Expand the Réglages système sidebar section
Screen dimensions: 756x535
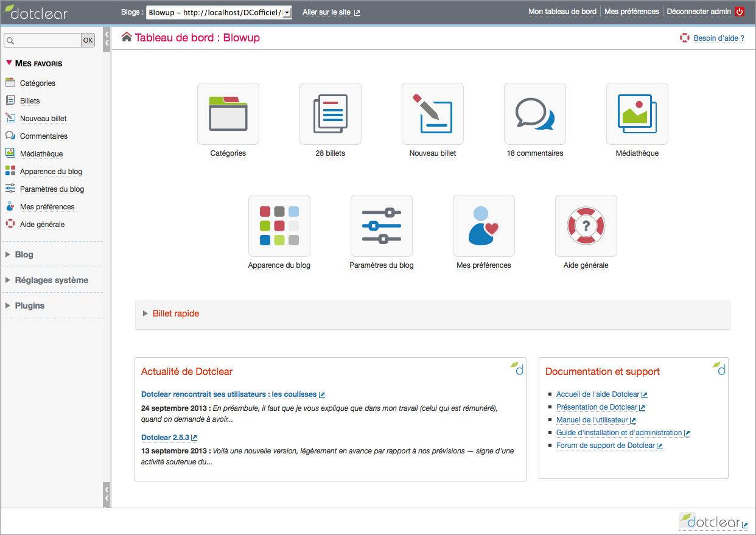pos(51,280)
